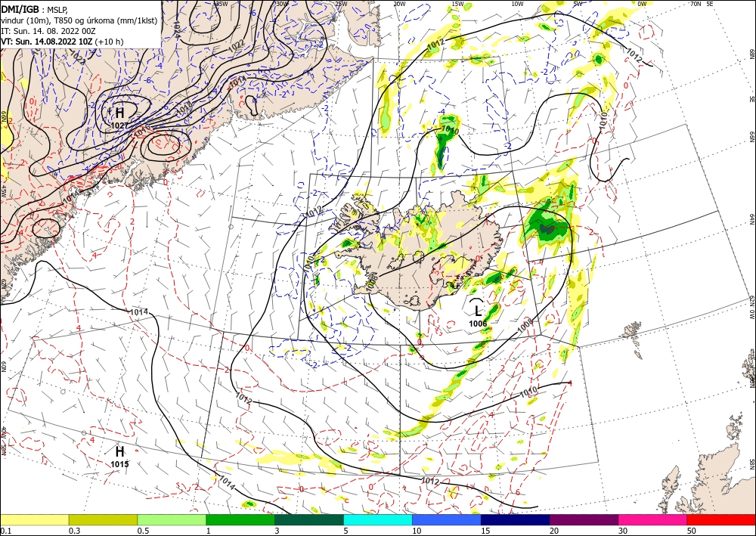The image size is (756, 536).
Task: Pick the cyan 5 mm legend swatch
Action: coord(378,519)
